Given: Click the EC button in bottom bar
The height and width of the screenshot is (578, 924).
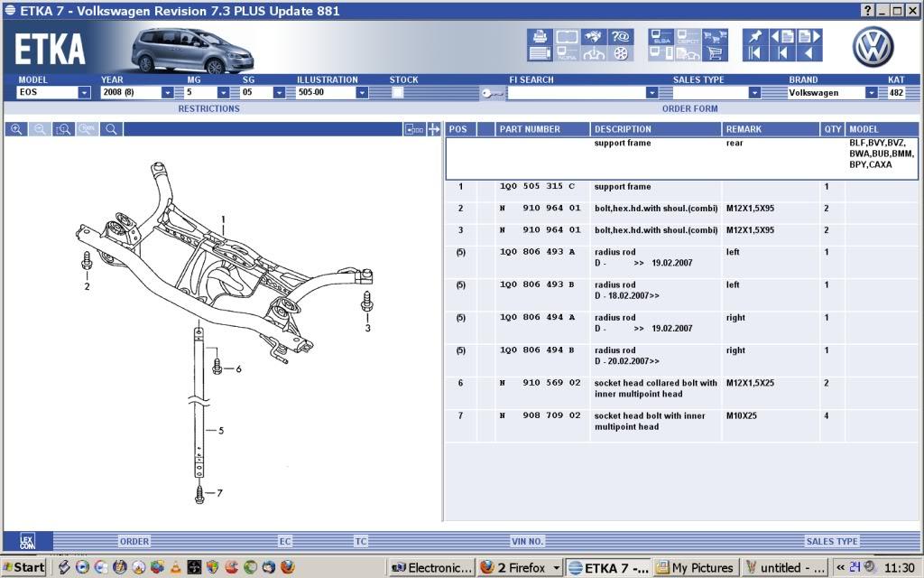Looking at the screenshot, I should 285,542.
